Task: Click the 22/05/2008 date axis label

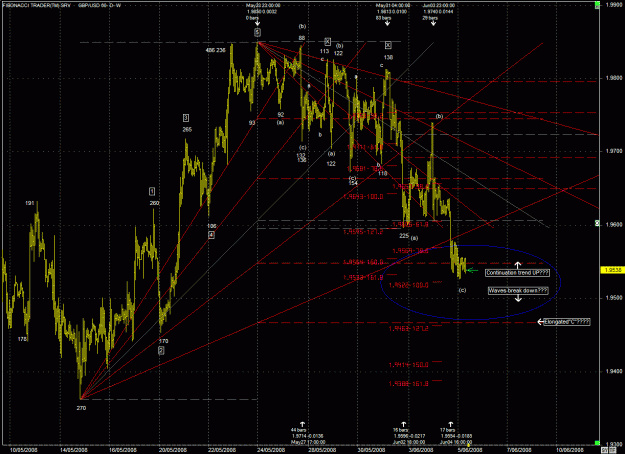Action: [222, 450]
